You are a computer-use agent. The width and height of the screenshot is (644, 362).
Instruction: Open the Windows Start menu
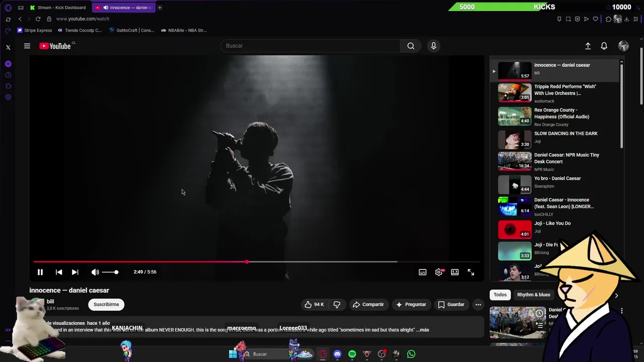click(233, 354)
